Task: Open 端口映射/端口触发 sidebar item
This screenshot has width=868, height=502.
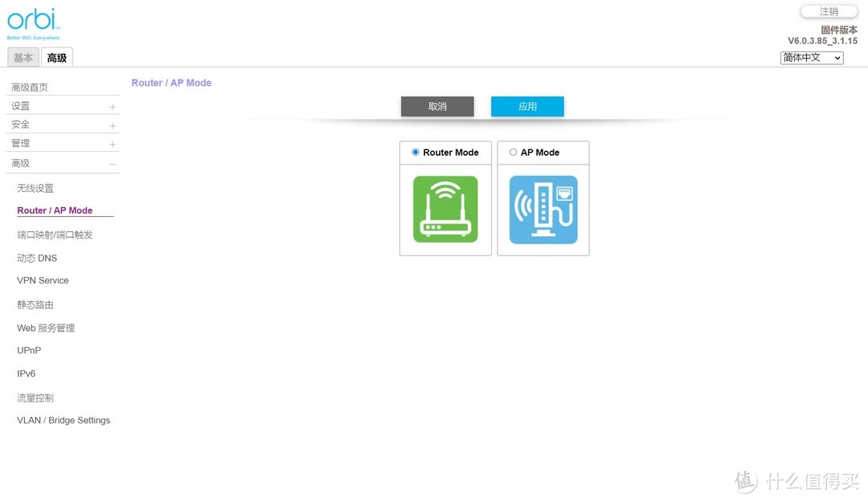Action: [x=55, y=235]
